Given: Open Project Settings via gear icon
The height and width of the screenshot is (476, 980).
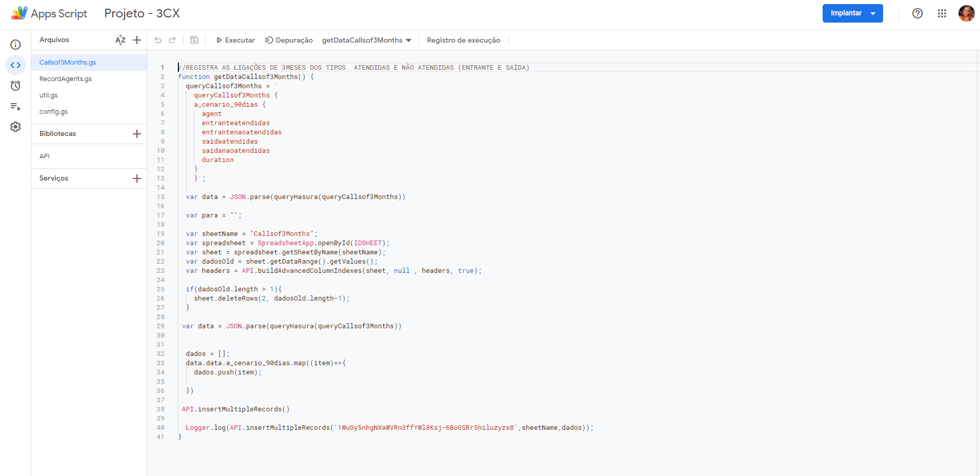Looking at the screenshot, I should (x=15, y=127).
